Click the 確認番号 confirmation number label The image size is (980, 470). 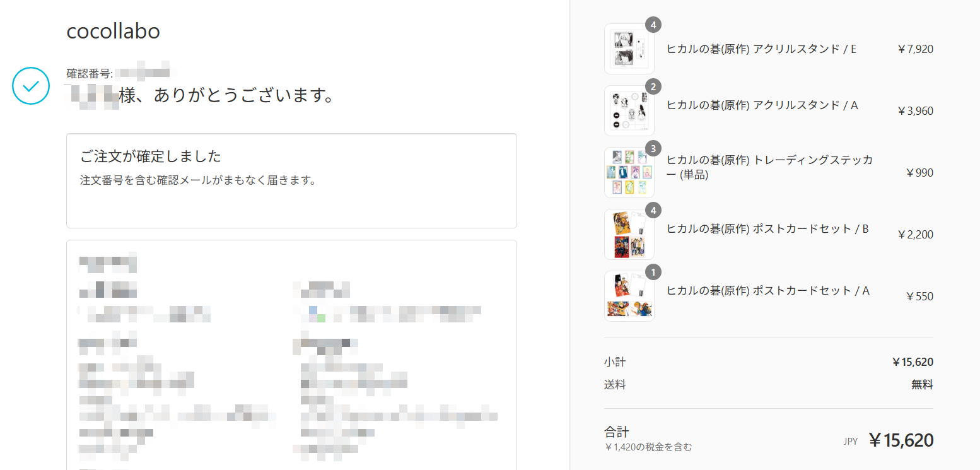tap(90, 74)
